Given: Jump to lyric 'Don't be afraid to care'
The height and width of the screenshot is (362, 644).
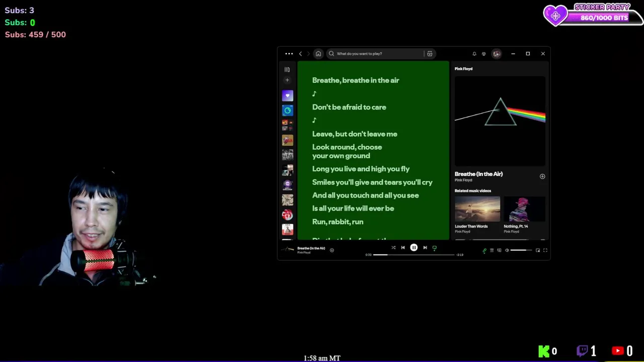Looking at the screenshot, I should (349, 107).
